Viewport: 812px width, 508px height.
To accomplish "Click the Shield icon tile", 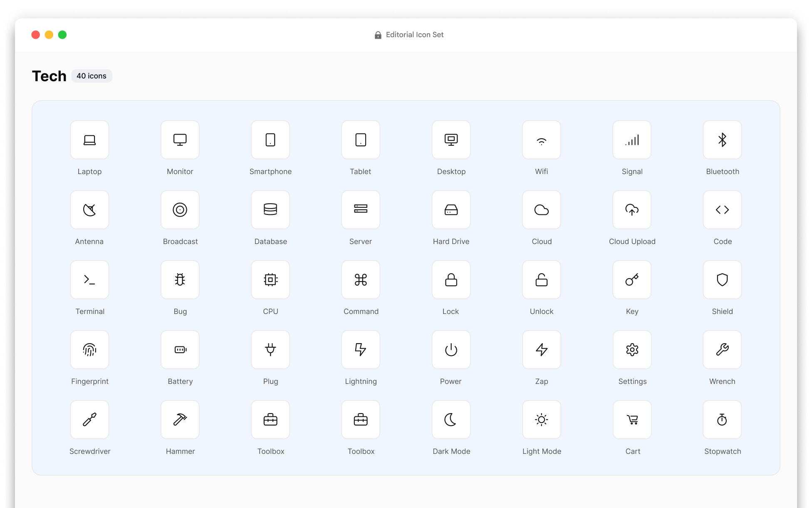I will [x=723, y=280].
